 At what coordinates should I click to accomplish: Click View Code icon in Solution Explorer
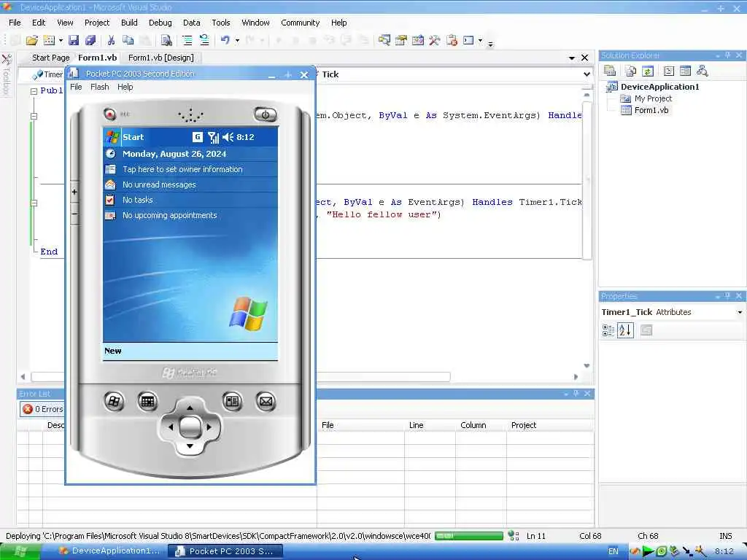coord(669,71)
